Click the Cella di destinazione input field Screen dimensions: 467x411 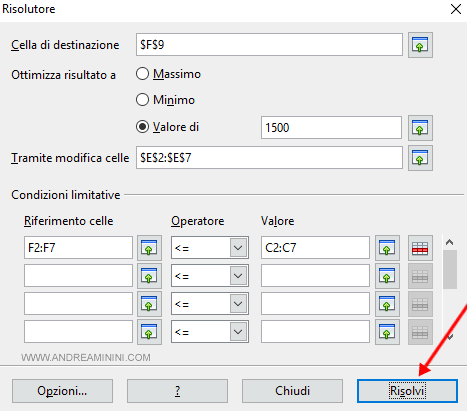(269, 45)
